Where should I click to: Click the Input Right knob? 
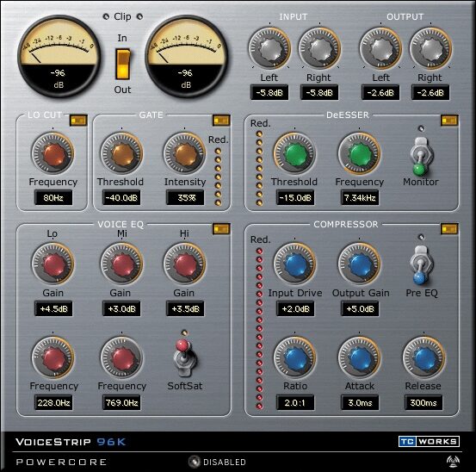pyautogui.click(x=319, y=48)
